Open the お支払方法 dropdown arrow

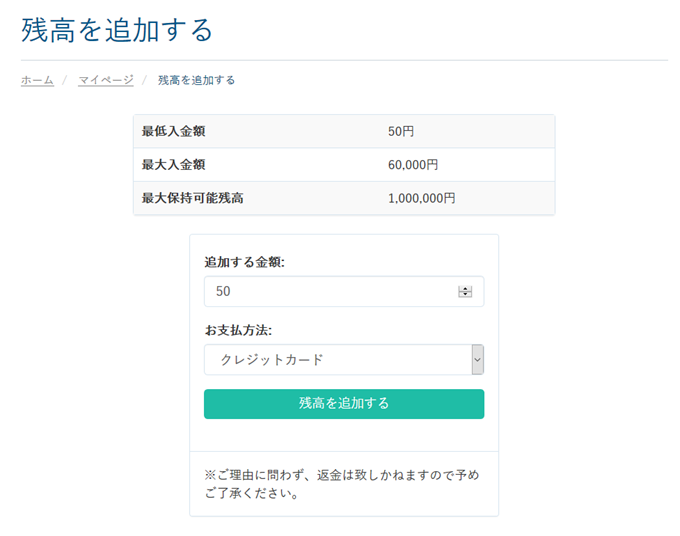point(477,360)
